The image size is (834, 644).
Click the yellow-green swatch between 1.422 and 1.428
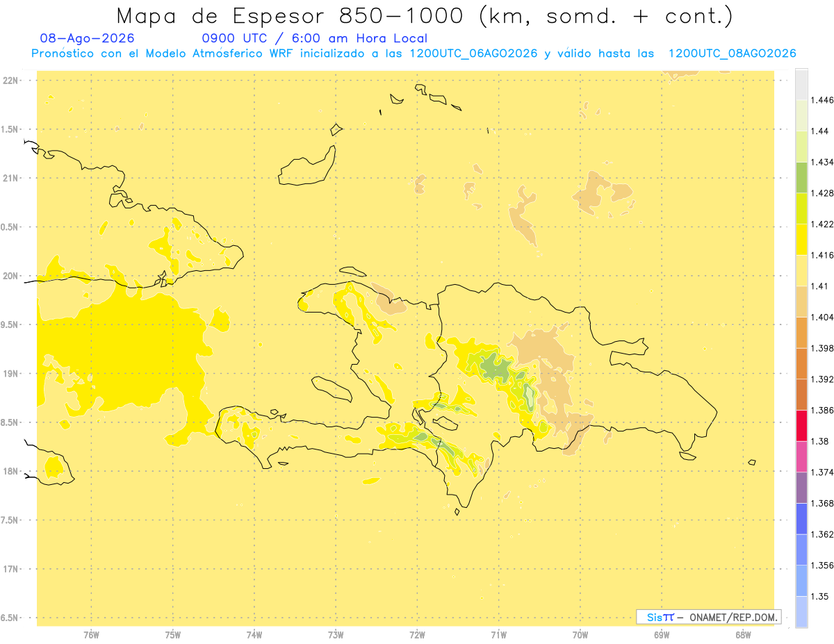click(801, 208)
